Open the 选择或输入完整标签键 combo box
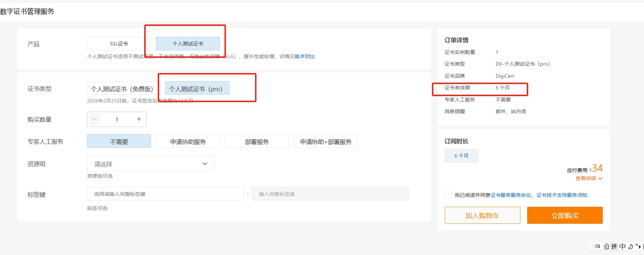The width and height of the screenshot is (644, 255). [x=165, y=194]
